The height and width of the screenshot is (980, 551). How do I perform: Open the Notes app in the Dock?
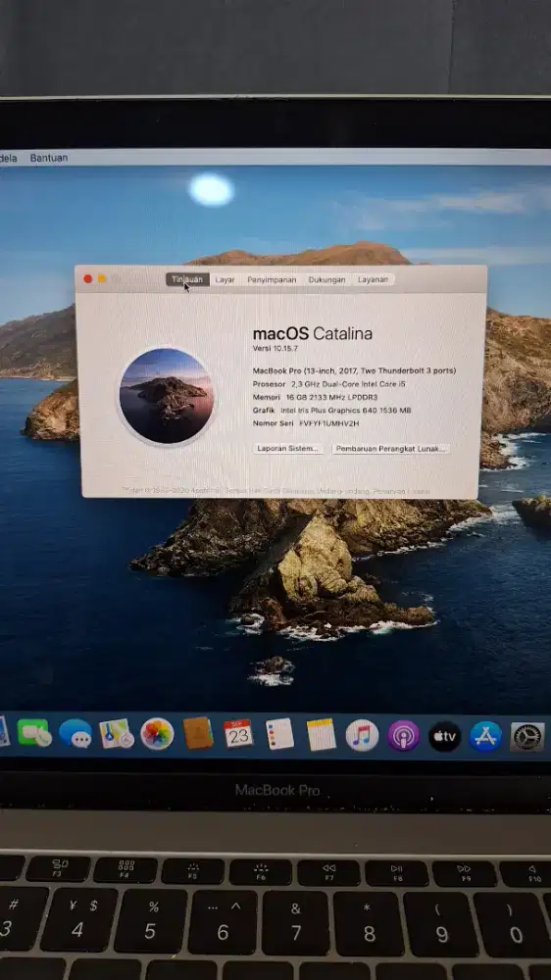point(321,734)
